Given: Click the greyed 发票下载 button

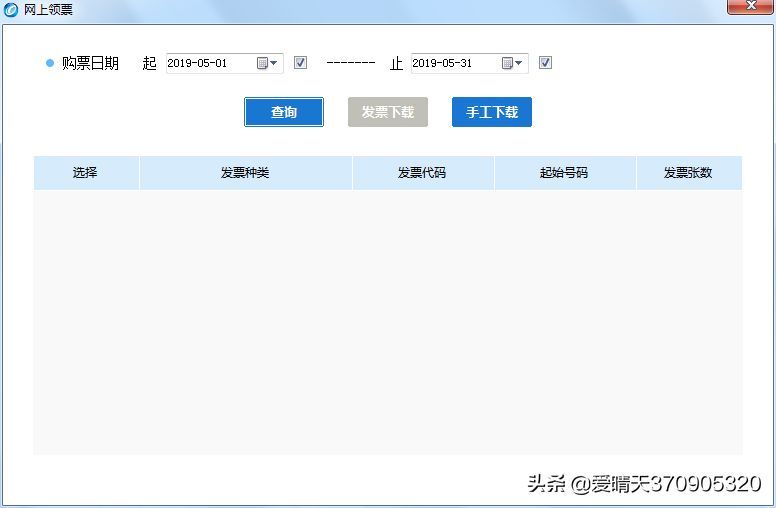Looking at the screenshot, I should pyautogui.click(x=388, y=112).
